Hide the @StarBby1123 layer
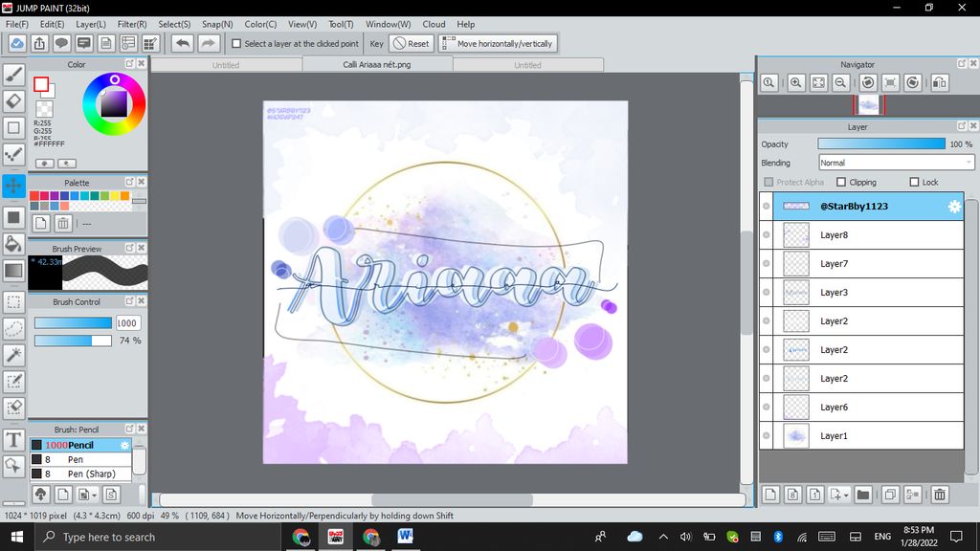 (x=767, y=207)
